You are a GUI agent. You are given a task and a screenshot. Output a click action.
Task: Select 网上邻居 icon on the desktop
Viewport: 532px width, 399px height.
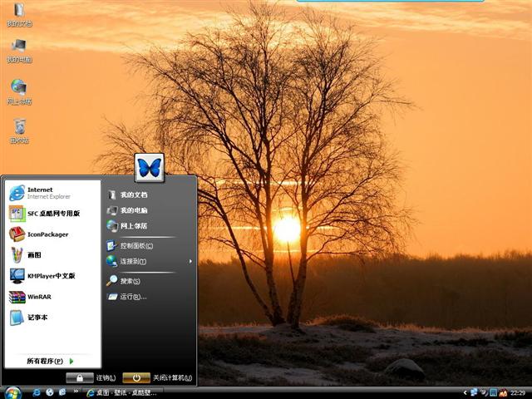coord(19,91)
